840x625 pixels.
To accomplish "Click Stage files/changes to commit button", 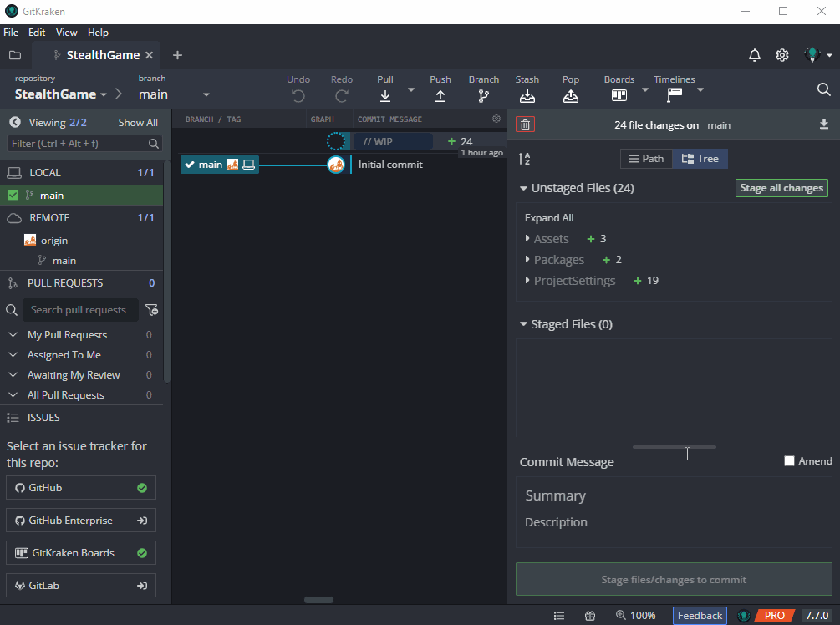I will pyautogui.click(x=674, y=579).
